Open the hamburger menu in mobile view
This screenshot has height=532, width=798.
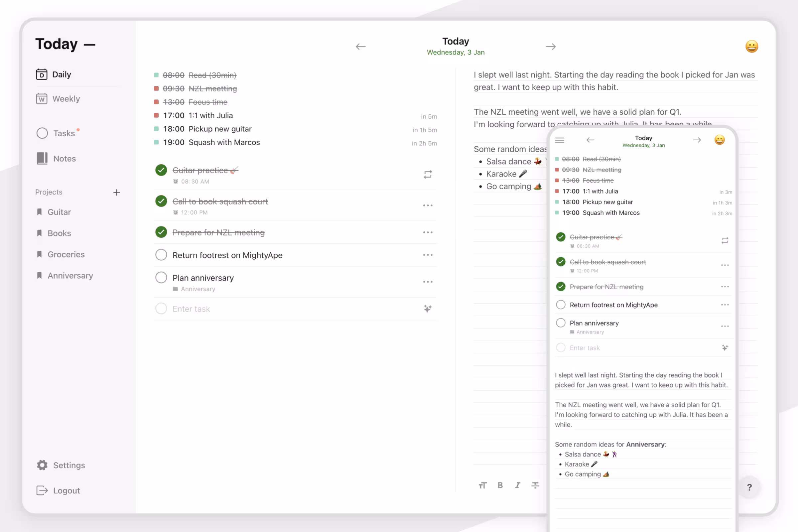pos(560,140)
